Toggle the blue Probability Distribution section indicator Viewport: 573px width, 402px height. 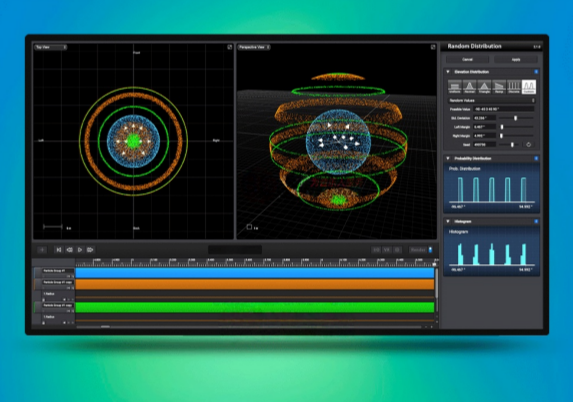(536, 159)
